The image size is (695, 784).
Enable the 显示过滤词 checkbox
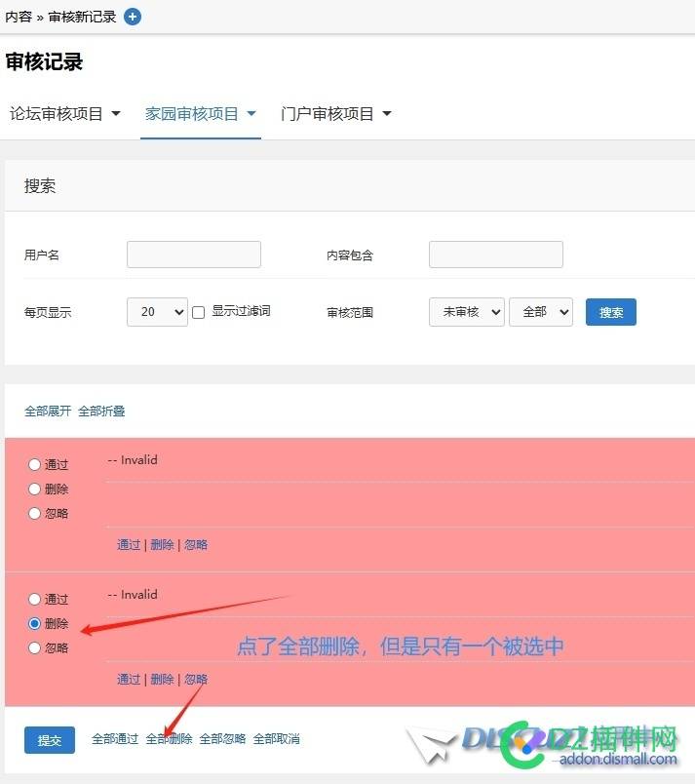(x=198, y=312)
